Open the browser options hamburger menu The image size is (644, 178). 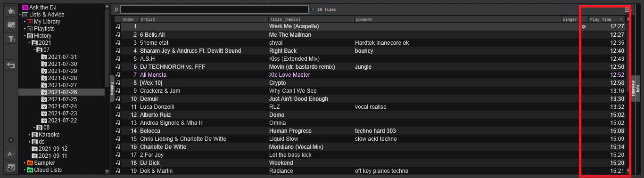coord(627,9)
